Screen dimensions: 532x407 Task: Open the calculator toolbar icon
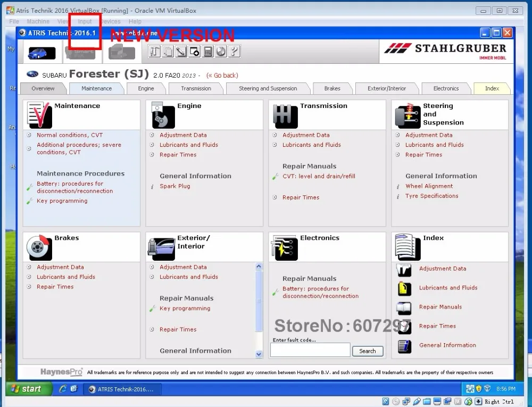207,52
